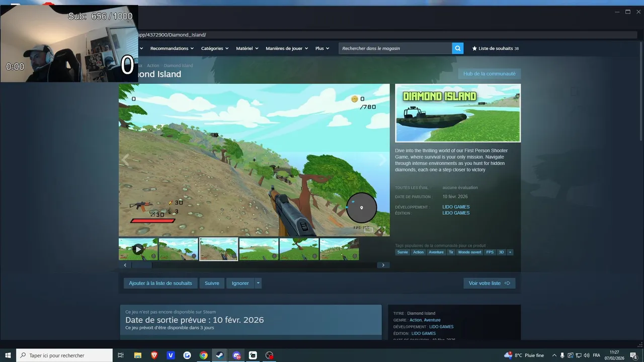Open the Windows notification center
644x362 pixels.
(x=633, y=355)
